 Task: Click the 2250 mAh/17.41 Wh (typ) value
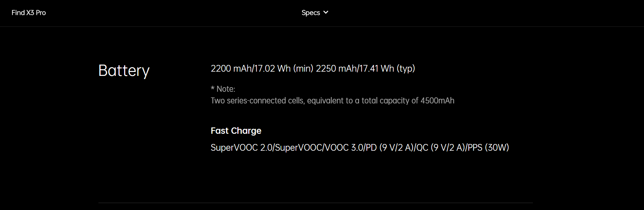pyautogui.click(x=365, y=68)
